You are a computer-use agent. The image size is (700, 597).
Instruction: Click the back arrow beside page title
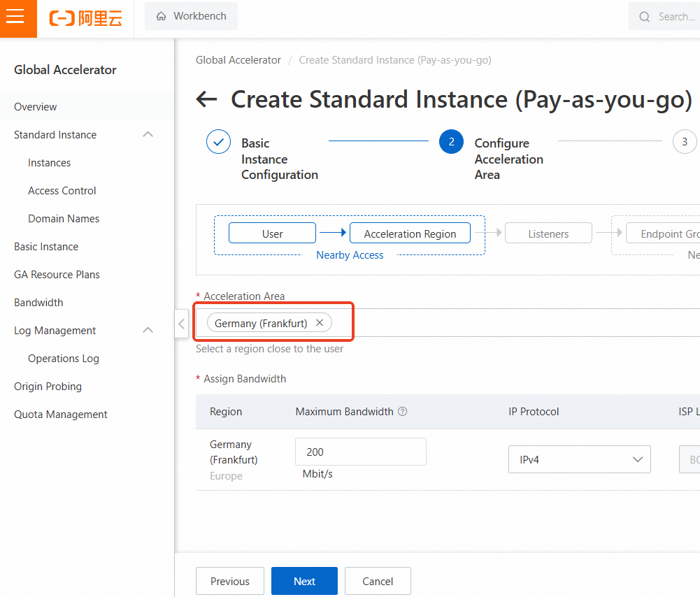click(x=206, y=99)
